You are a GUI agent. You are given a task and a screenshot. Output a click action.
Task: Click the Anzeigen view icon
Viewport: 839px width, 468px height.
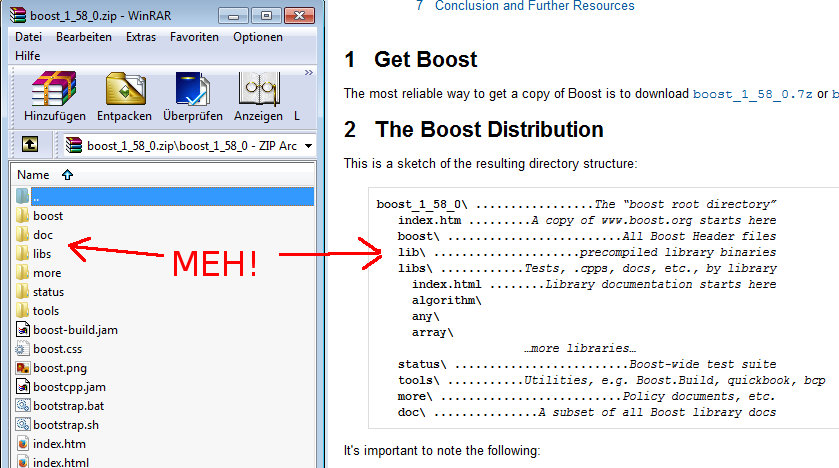[258, 90]
